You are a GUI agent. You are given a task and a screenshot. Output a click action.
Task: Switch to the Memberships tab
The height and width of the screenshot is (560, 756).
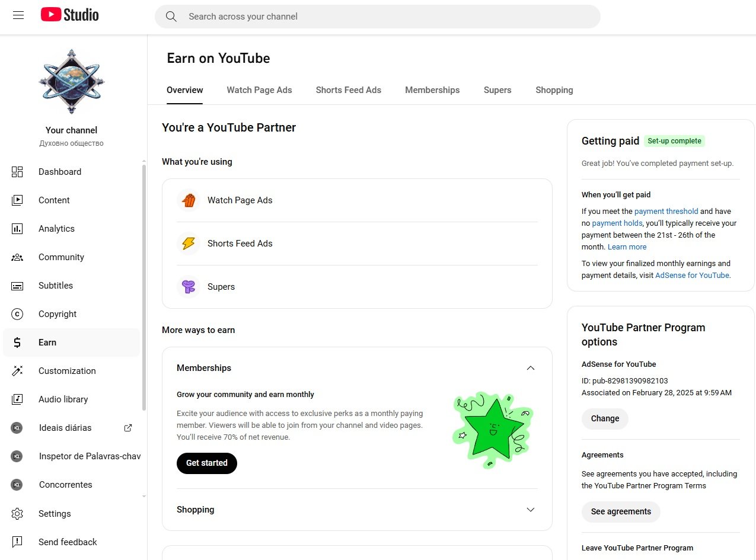(x=432, y=90)
